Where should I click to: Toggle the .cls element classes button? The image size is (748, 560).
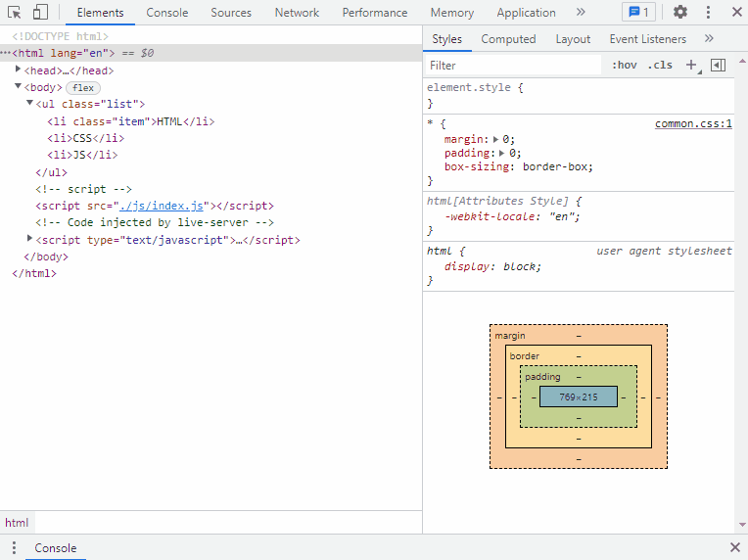tap(660, 65)
